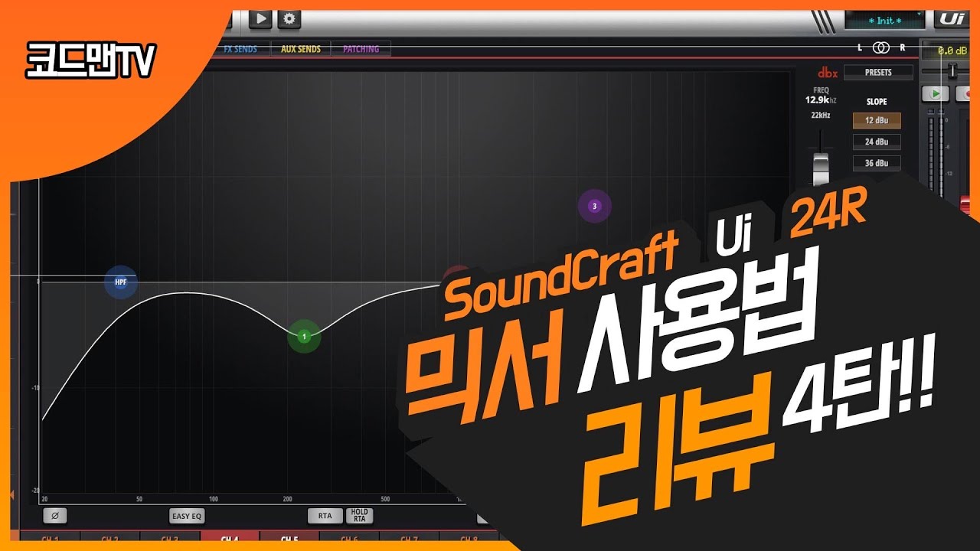
Task: Start playback with the green play button
Action: pos(935,93)
